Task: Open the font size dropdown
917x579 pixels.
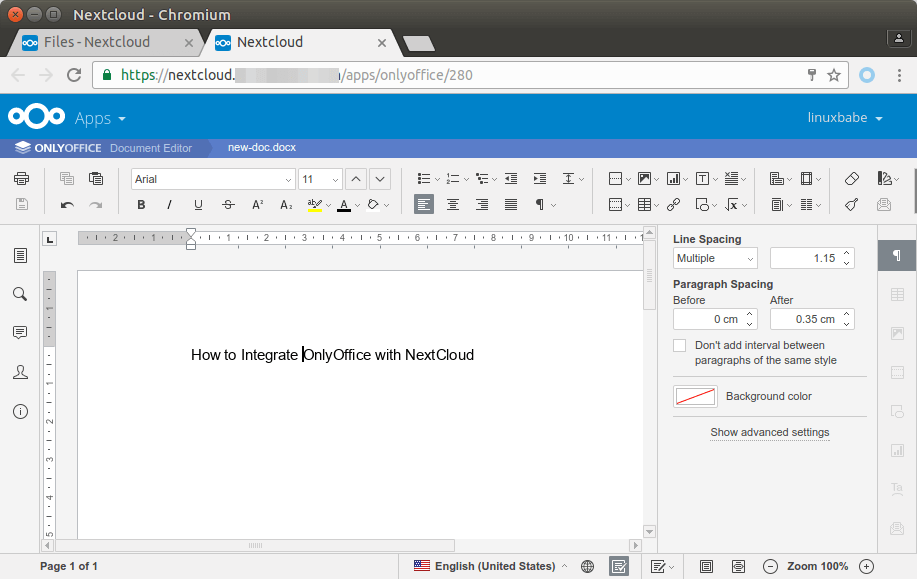Action: coord(334,178)
